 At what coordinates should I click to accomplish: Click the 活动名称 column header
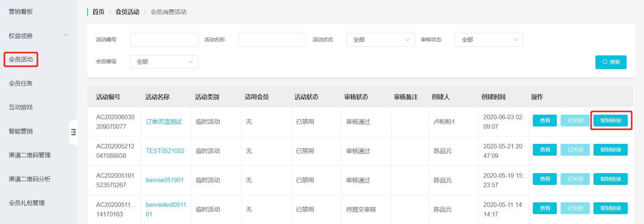pyautogui.click(x=157, y=97)
